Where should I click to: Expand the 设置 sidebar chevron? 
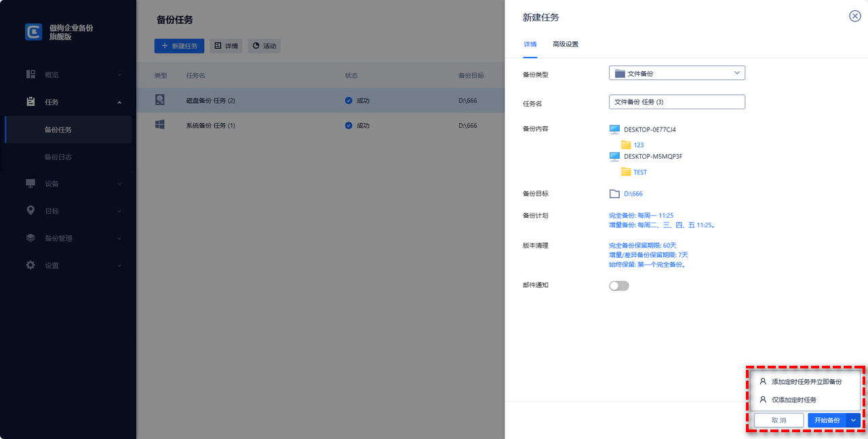point(119,265)
